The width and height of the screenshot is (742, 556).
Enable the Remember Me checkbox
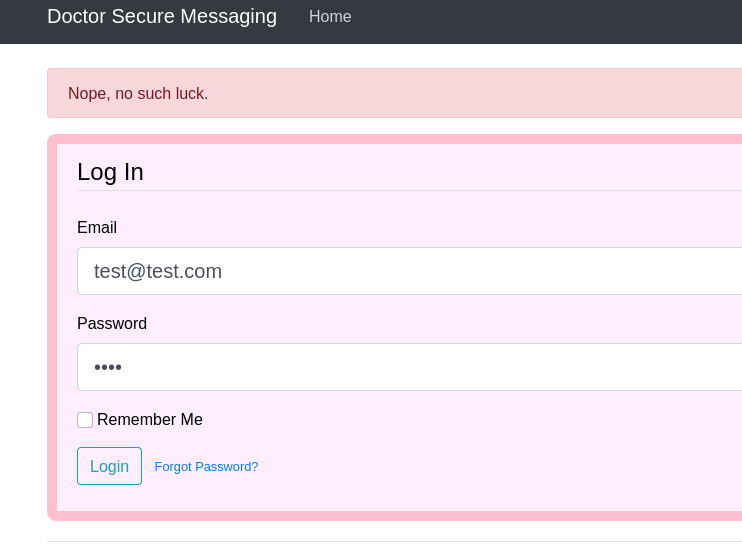[85, 420]
